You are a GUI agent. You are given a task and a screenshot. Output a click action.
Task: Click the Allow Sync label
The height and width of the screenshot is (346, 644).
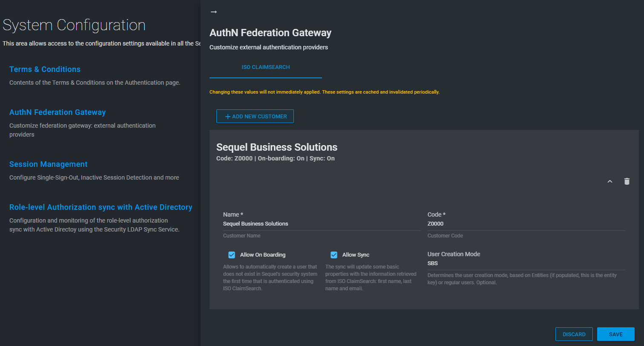(356, 255)
